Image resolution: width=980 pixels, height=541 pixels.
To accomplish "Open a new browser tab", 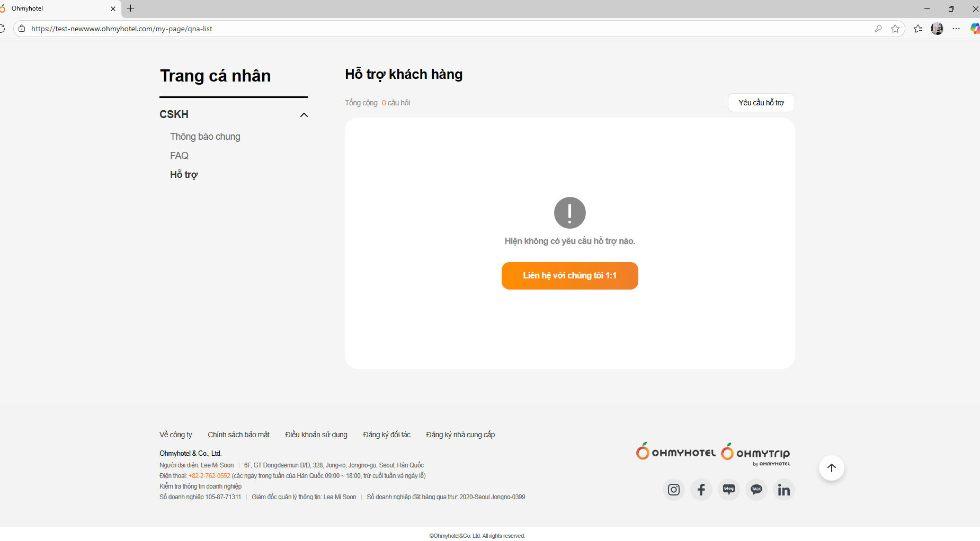I will click(131, 8).
